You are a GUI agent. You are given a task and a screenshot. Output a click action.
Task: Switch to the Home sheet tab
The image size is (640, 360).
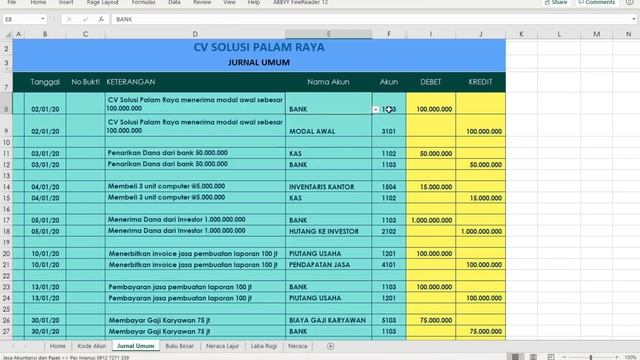58,346
